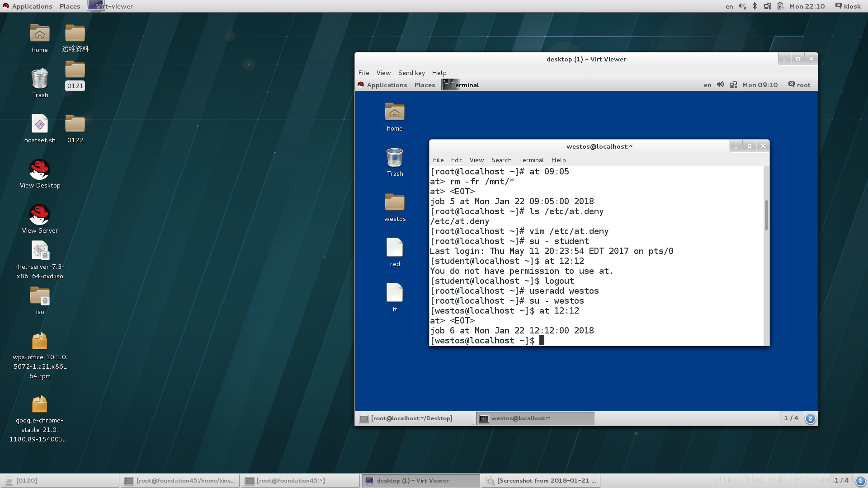
Task: Open Trash inside the virtual machine desktop
Action: point(395,157)
